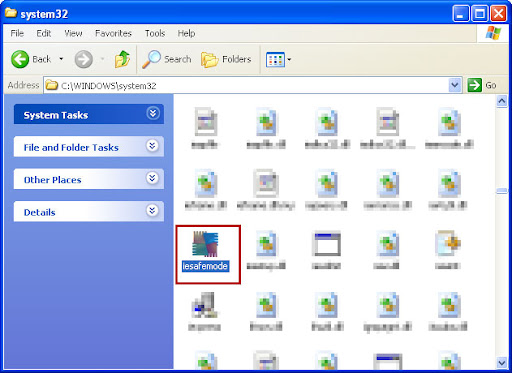The width and height of the screenshot is (512, 373).
Task: Click the address path field
Action: pos(246,85)
